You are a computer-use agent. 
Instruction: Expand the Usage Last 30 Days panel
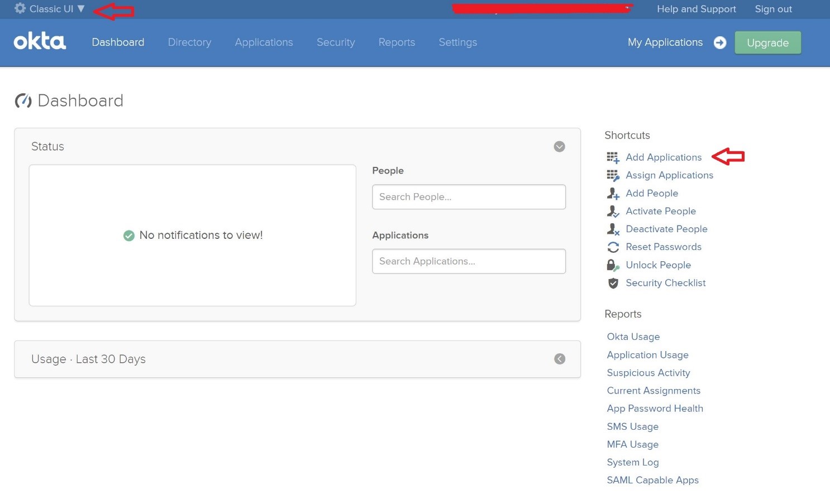point(559,359)
